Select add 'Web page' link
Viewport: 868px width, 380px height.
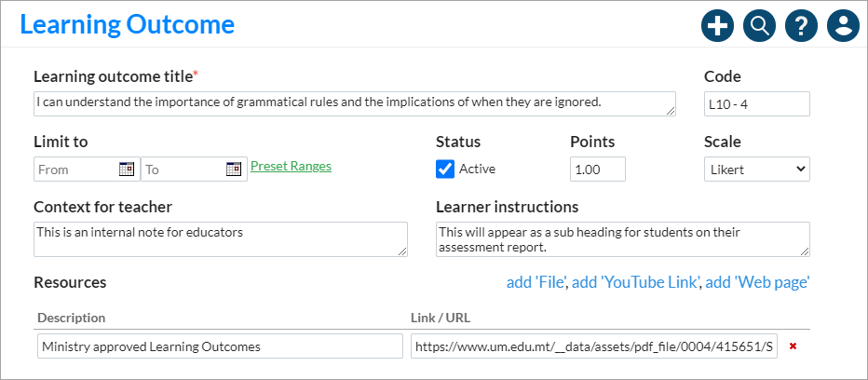coord(758,282)
